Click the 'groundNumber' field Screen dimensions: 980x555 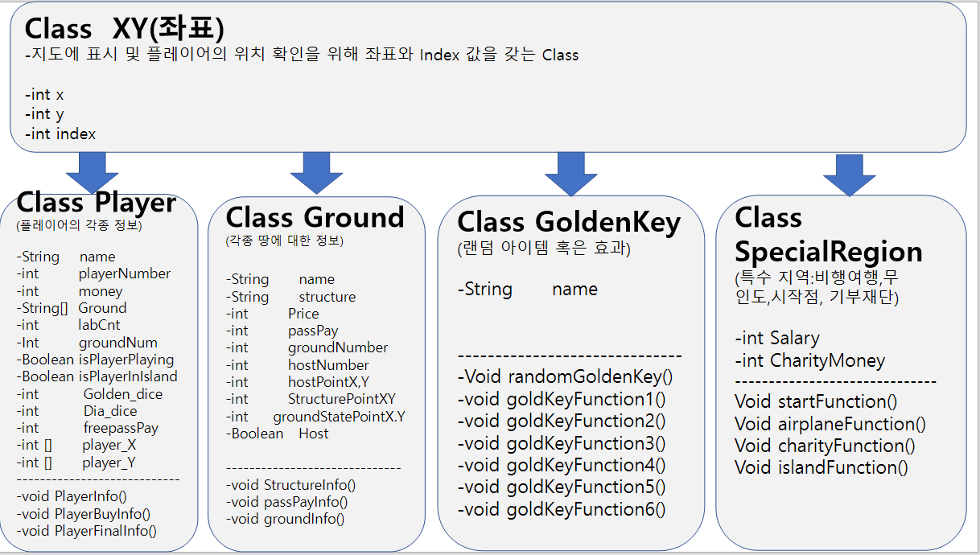tap(338, 347)
